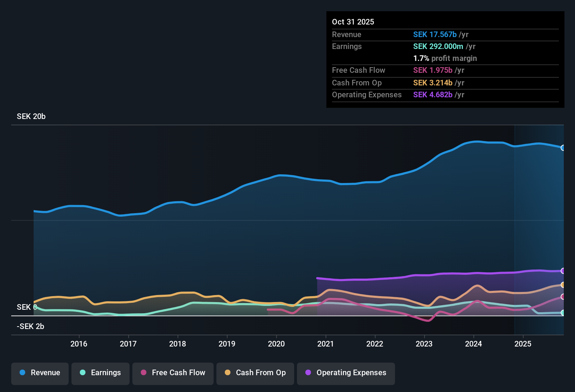Viewport: 575px width, 392px height.
Task: Toggle the Revenue series visibility
Action: (x=40, y=373)
